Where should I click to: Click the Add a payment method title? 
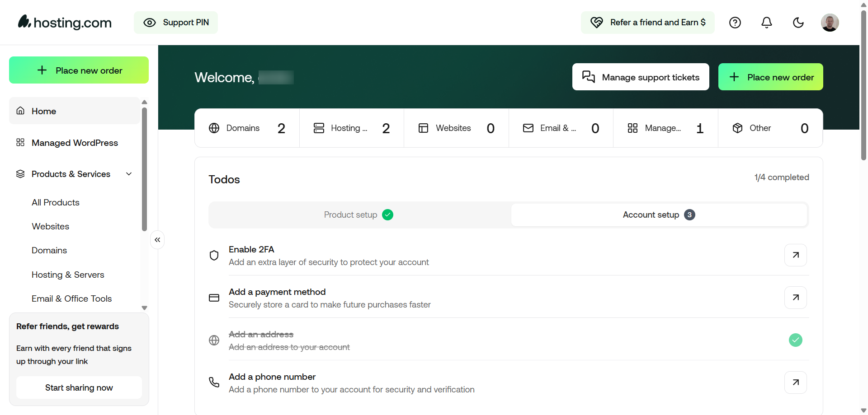pos(277,292)
